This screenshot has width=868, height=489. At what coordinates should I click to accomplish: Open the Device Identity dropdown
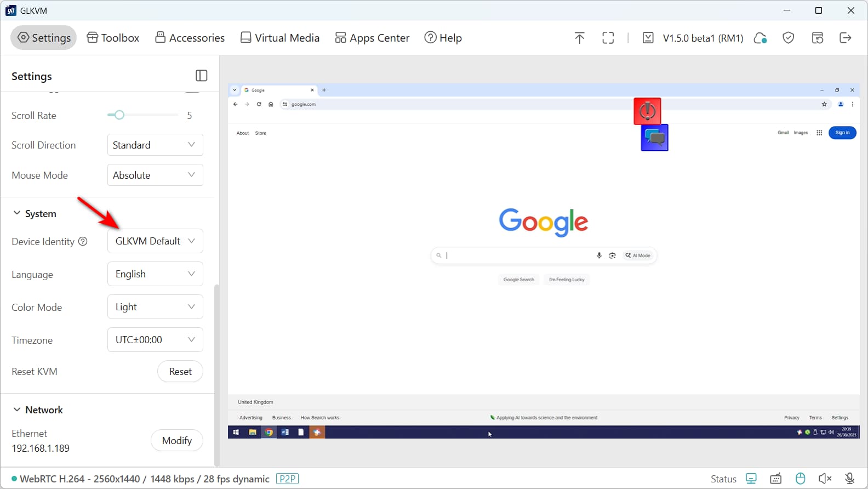pos(155,241)
